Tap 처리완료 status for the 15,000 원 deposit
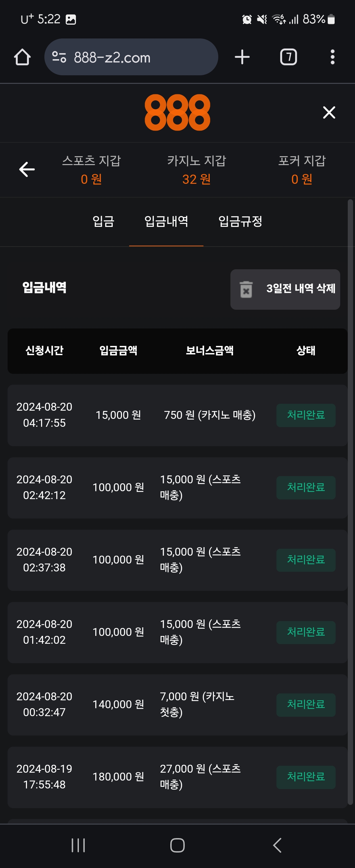This screenshot has width=355, height=868. pyautogui.click(x=306, y=415)
